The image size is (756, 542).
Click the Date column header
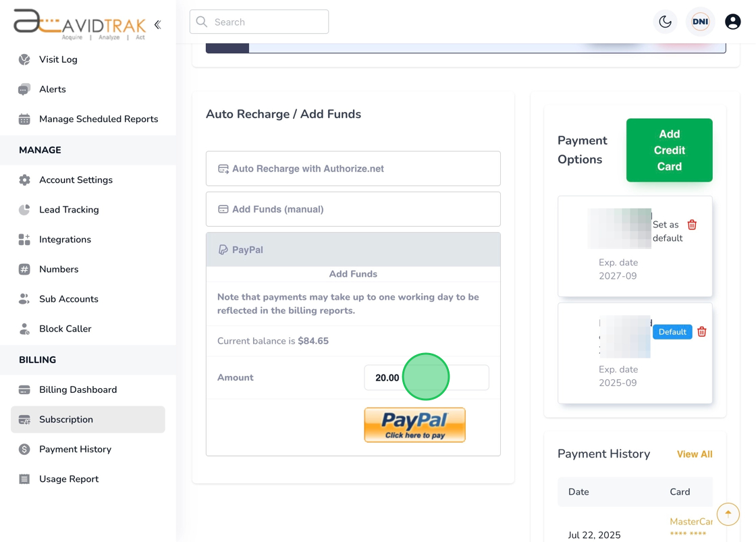point(578,492)
